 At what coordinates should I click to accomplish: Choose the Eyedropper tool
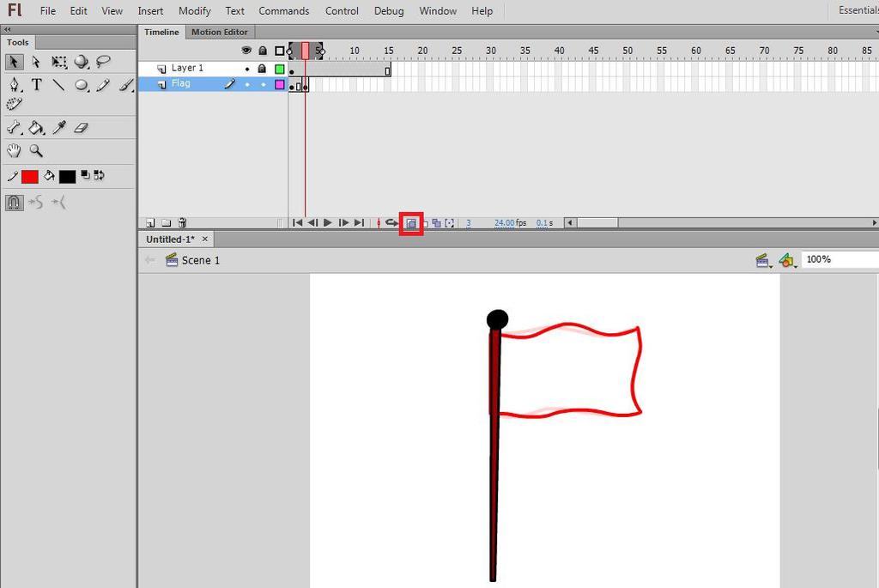pos(59,128)
